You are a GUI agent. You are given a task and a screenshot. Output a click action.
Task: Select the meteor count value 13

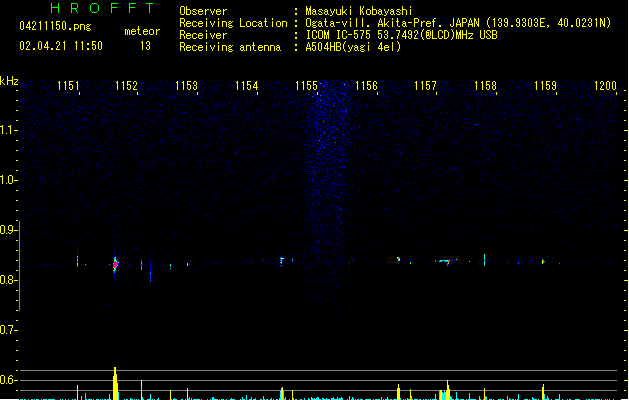coord(145,46)
